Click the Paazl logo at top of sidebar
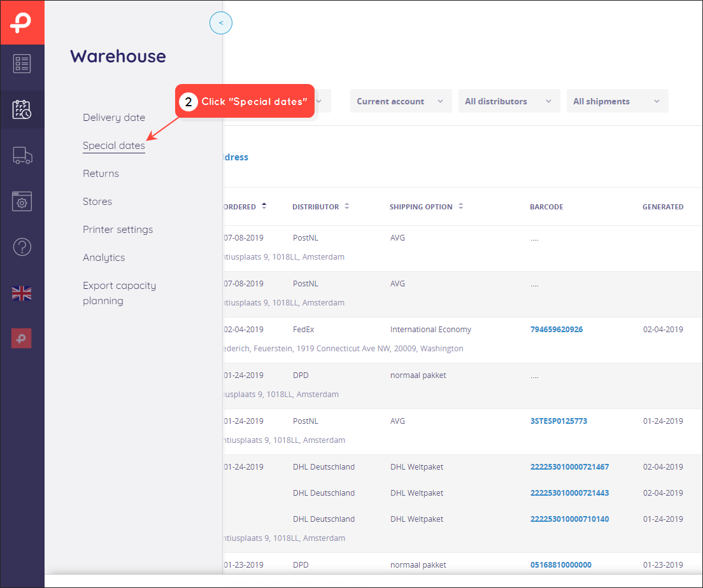Image resolution: width=703 pixels, height=588 pixels. [22, 22]
